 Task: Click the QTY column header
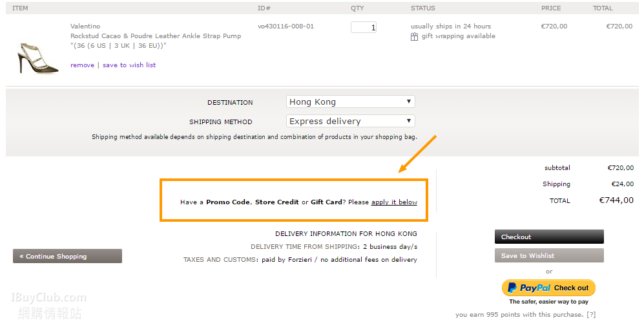click(x=357, y=8)
